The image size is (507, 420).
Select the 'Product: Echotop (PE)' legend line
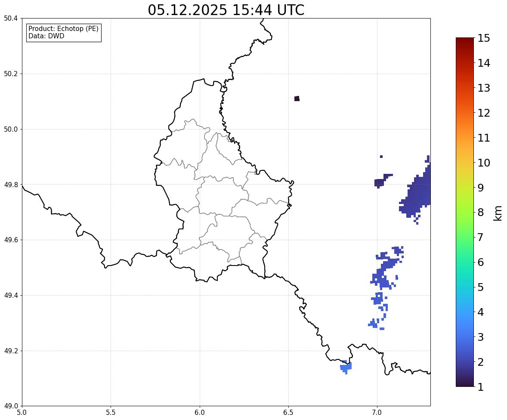(63, 28)
